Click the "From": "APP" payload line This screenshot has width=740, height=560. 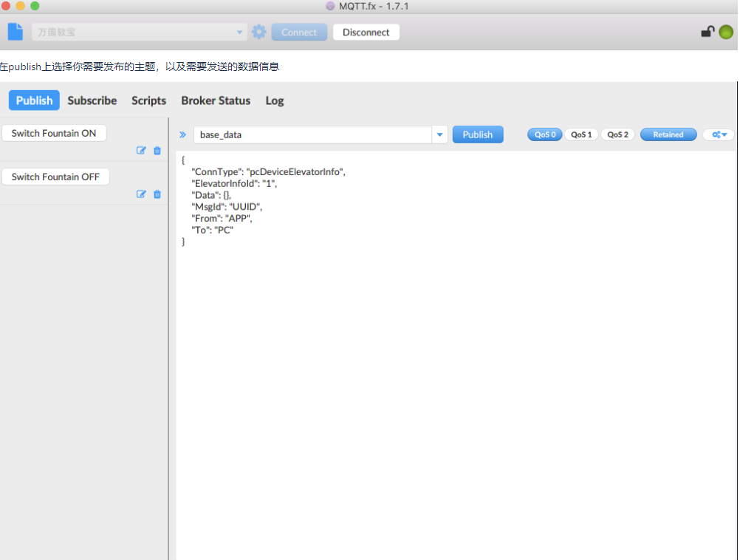[x=222, y=219]
